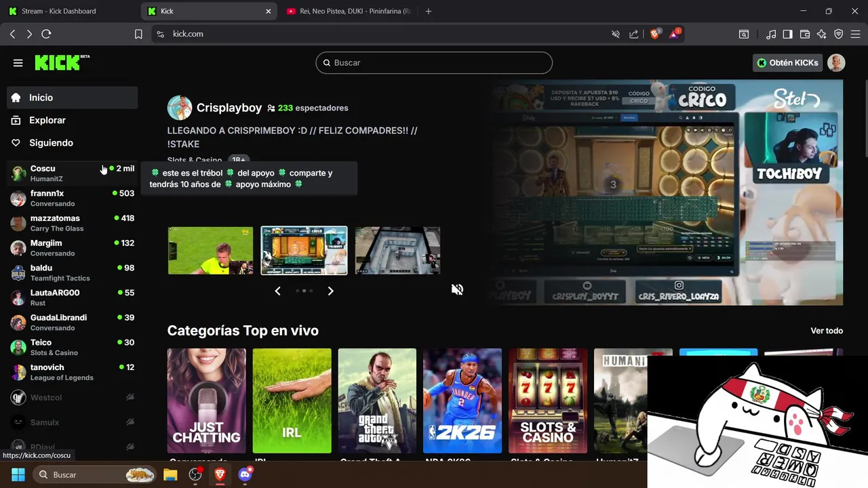Open Brave Rewards triangle icon
This screenshot has height=488, width=868.
click(675, 34)
